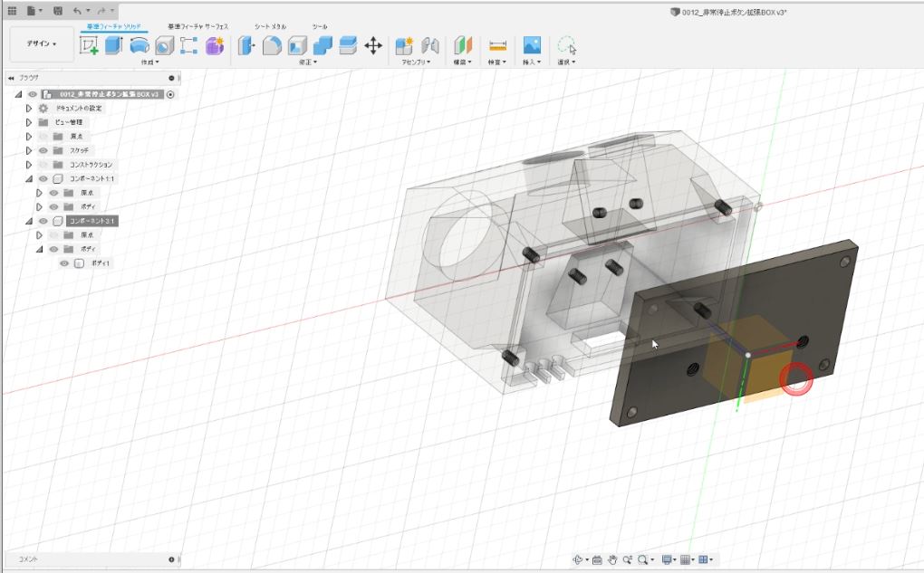Open the 作成 menu label
924x573 pixels.
pos(149,62)
